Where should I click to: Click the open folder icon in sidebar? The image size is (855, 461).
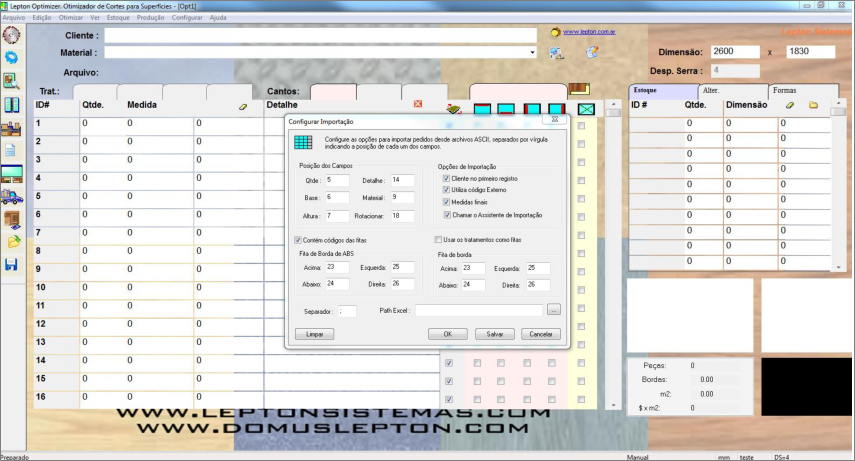(14, 242)
